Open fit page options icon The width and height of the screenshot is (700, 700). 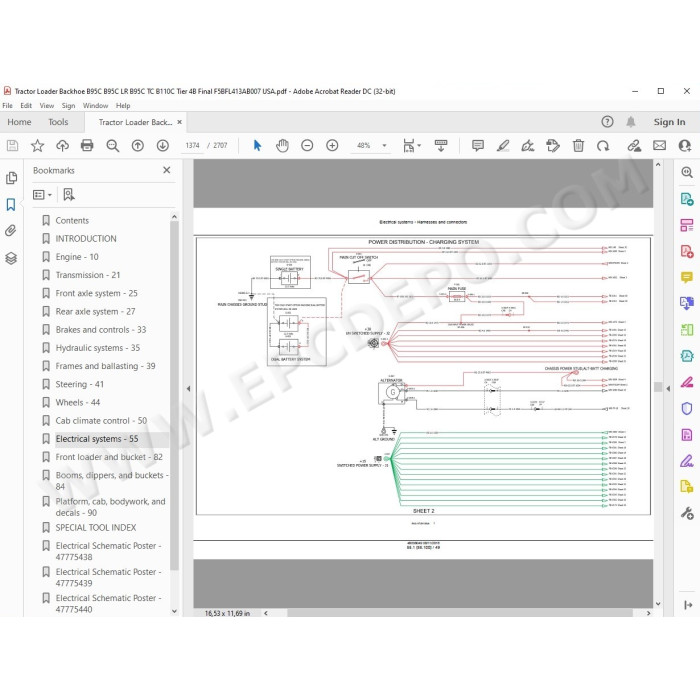point(411,146)
